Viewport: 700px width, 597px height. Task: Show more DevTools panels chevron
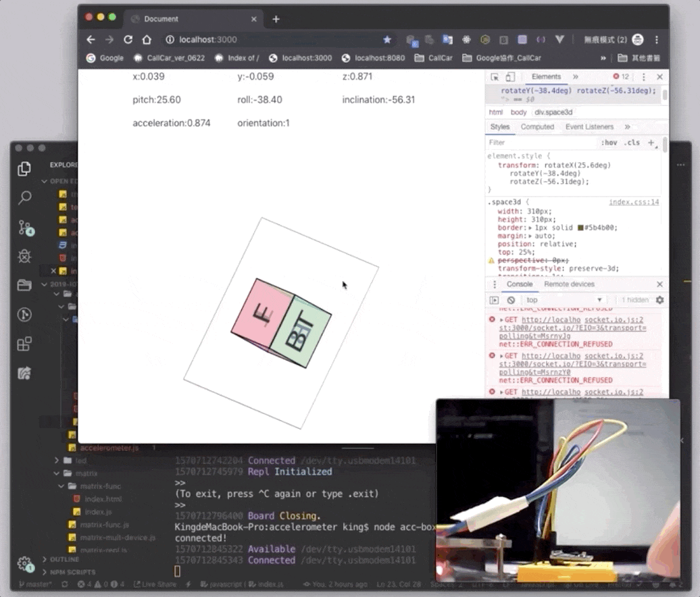pos(576,77)
